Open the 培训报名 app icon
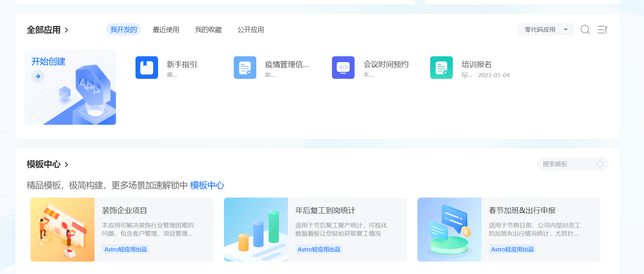 pyautogui.click(x=442, y=67)
